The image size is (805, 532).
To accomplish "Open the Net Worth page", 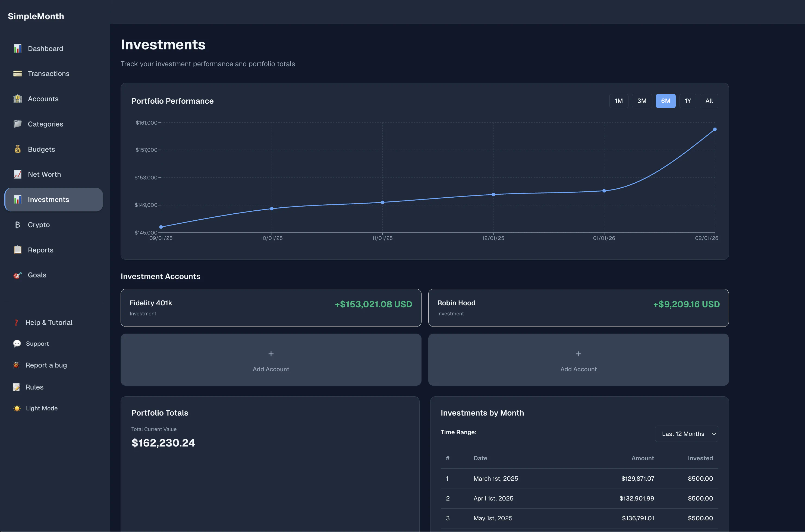I will tap(44, 174).
